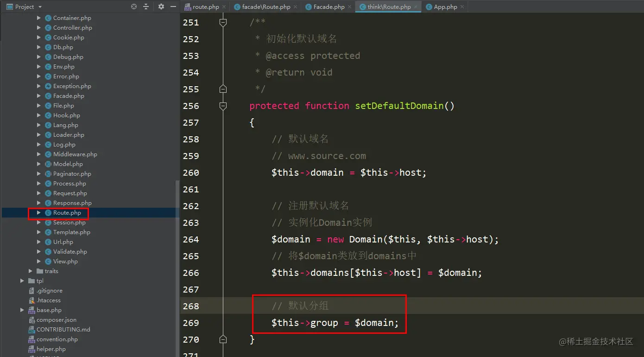Collapse the doc comment at line 251
Image resolution: width=644 pixels, height=357 pixels.
tap(223, 22)
